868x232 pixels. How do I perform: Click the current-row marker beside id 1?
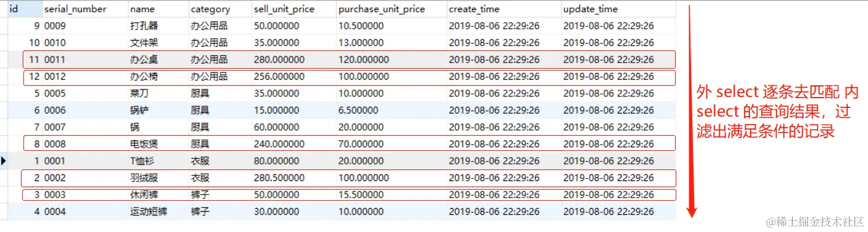pyautogui.click(x=4, y=161)
